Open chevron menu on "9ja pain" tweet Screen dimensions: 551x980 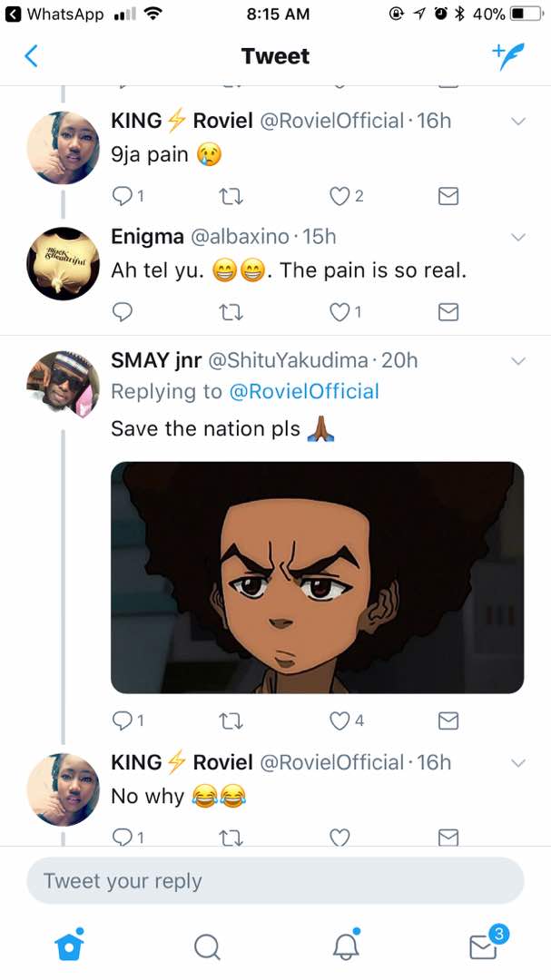(x=518, y=122)
